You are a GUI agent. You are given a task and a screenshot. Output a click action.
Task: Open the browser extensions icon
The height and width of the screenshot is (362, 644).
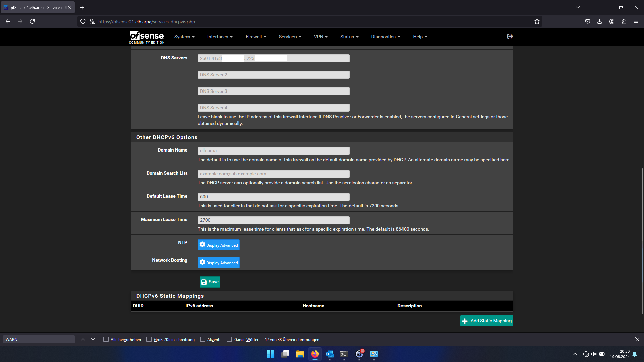(624, 21)
